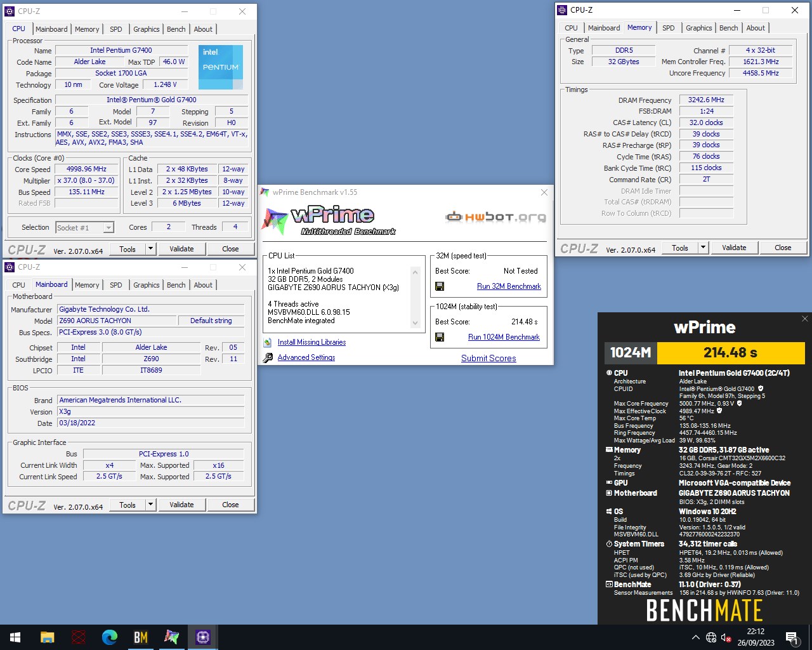Screen dimensions: 812x650
Task: Click Intel Pentium logo in CPU-Z
Action: click(221, 67)
